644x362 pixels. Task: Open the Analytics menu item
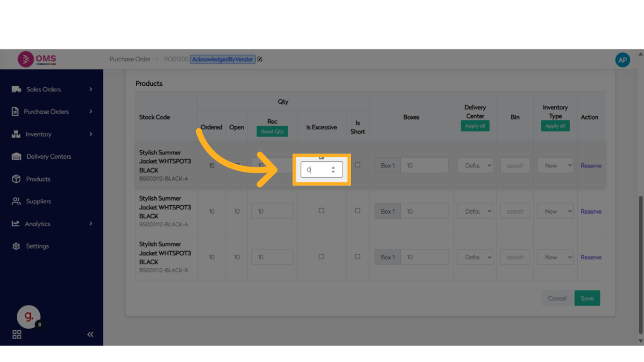tap(37, 224)
